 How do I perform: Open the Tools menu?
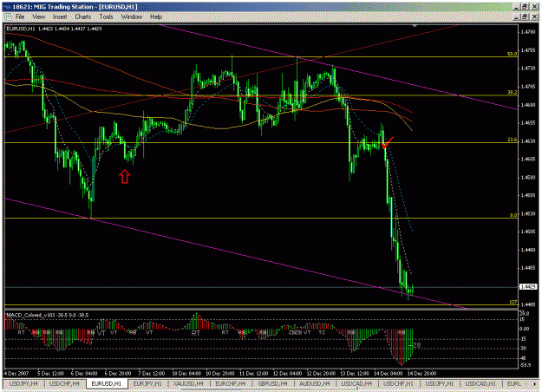pos(106,16)
